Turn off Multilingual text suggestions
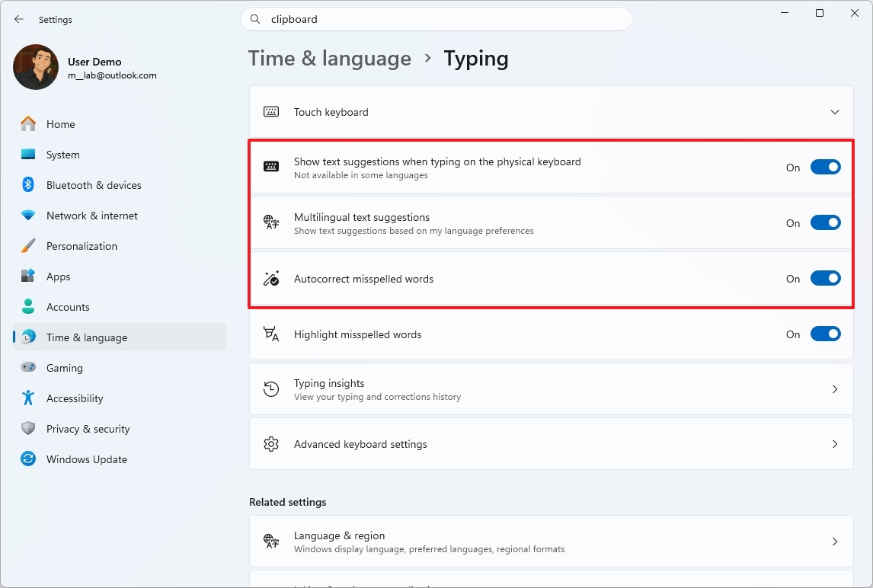873x588 pixels. (x=826, y=222)
